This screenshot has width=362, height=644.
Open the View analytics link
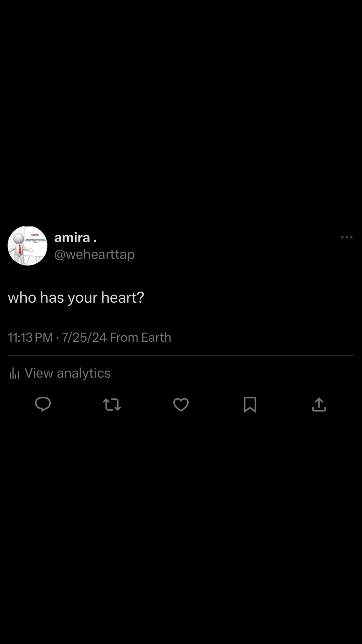coord(67,373)
